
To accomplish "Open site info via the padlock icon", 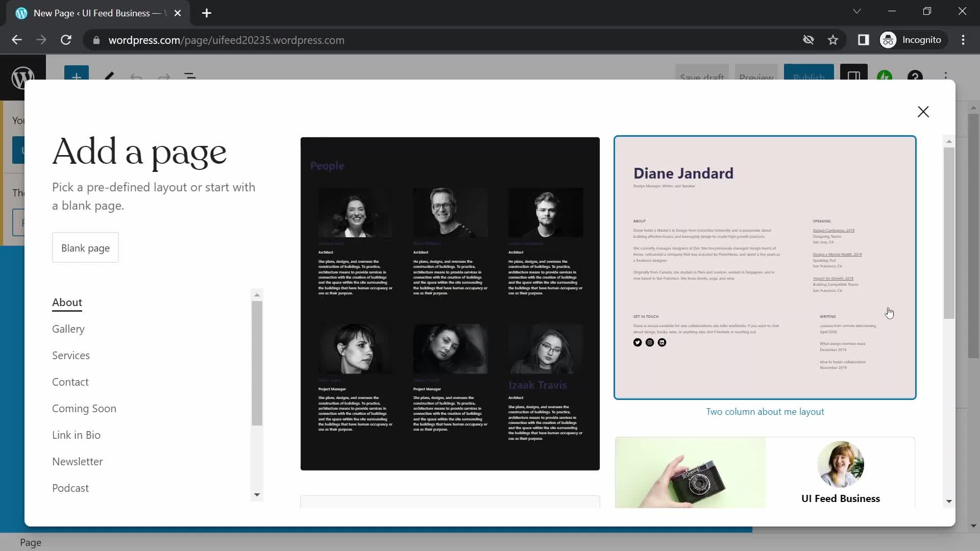I will pos(95,40).
